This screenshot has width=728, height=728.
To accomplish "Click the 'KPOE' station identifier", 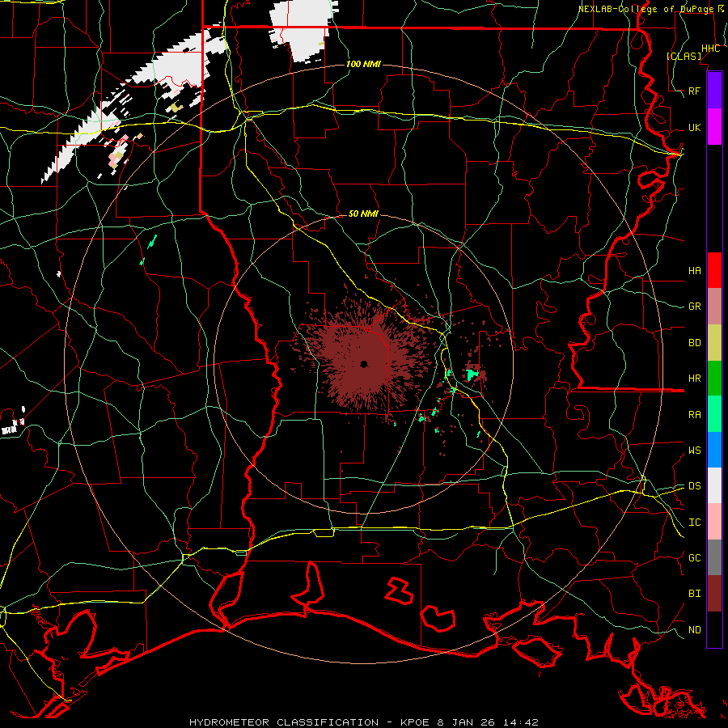I will click(x=414, y=722).
